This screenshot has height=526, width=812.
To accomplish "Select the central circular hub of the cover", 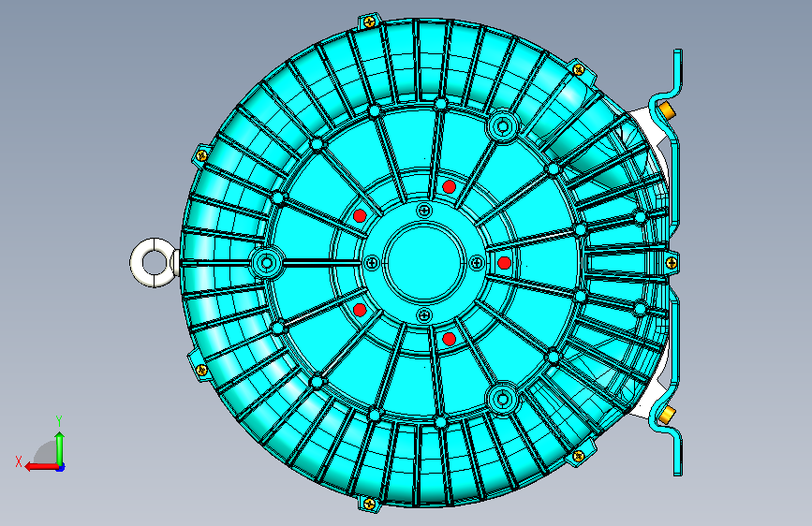I will [424, 262].
